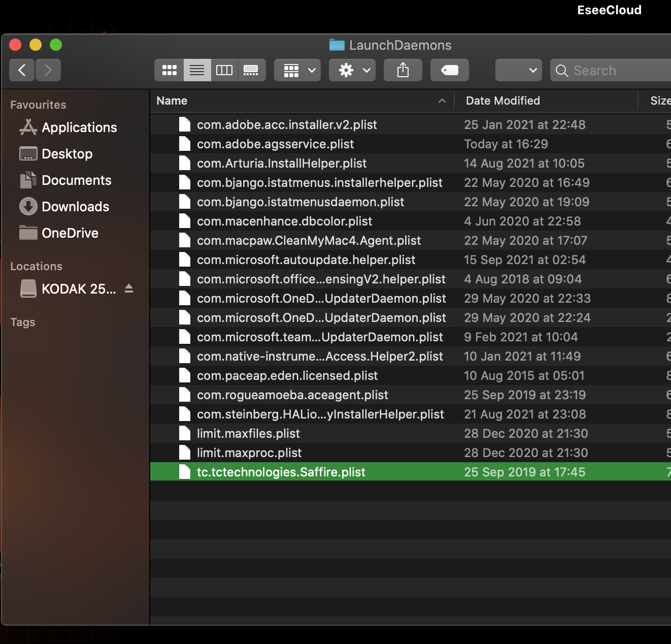Select com.microsoft.office...ensingV2.helper.plist
The width and height of the screenshot is (671, 644).
pyautogui.click(x=410, y=279)
